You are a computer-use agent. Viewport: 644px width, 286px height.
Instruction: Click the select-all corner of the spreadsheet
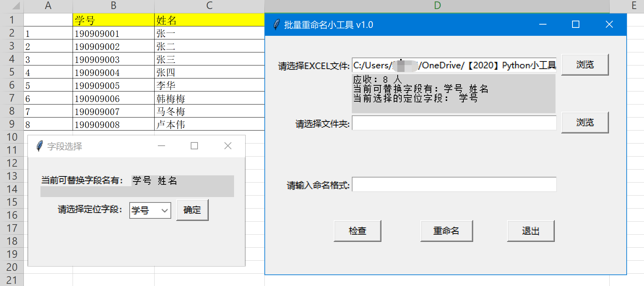[12, 6]
